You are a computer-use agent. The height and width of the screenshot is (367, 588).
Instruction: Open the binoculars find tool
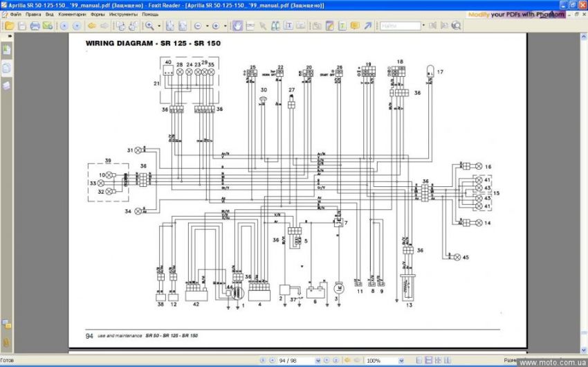tap(275, 26)
